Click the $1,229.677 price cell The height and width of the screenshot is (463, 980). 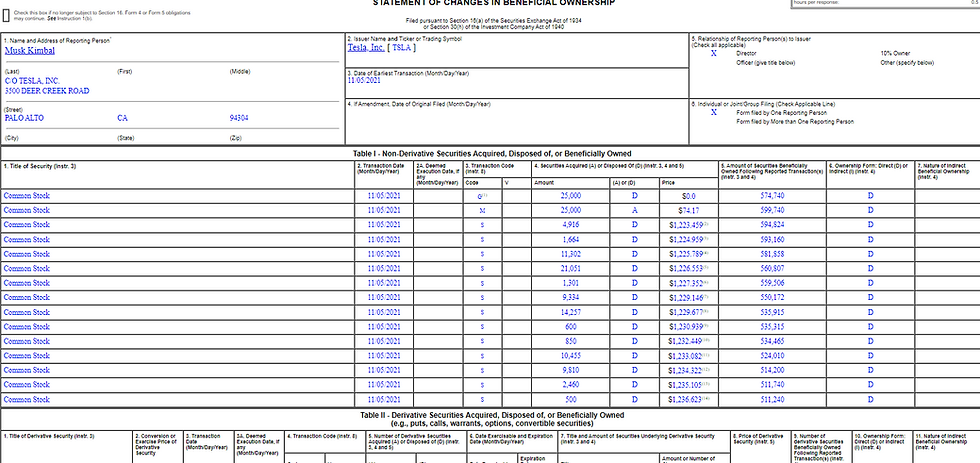click(x=689, y=312)
